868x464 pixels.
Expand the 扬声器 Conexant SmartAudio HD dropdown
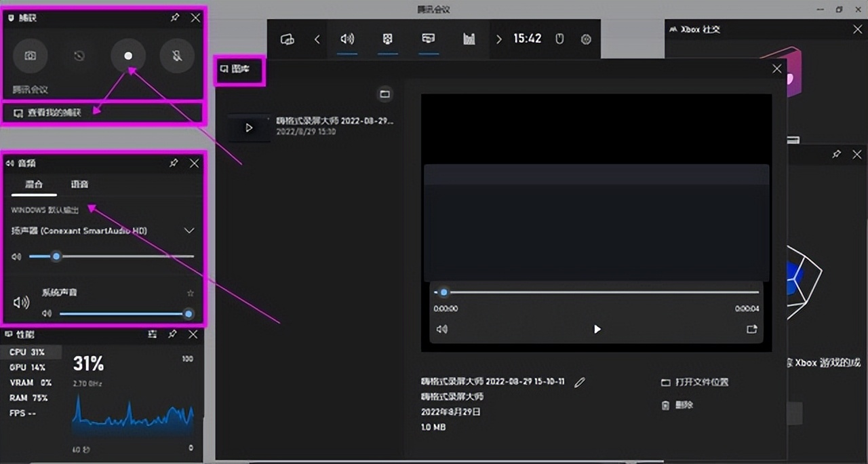pos(189,231)
